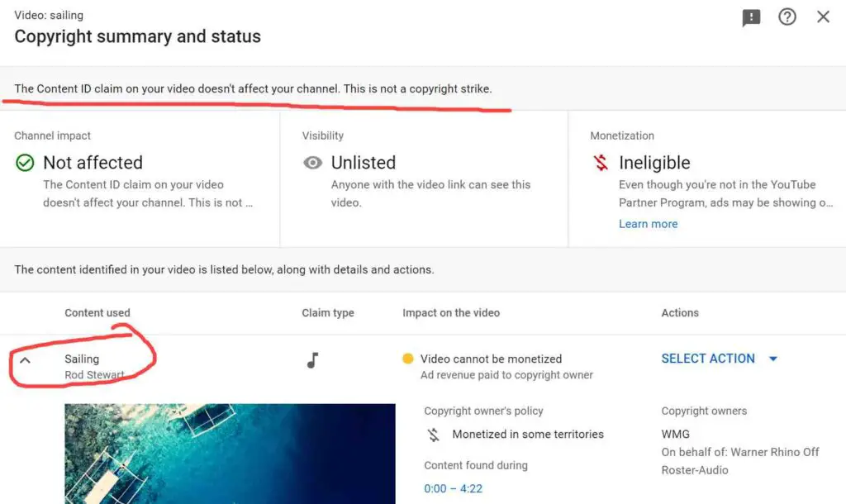Viewport: 846px width, 504px height.
Task: Click the Content found during label
Action: click(476, 465)
